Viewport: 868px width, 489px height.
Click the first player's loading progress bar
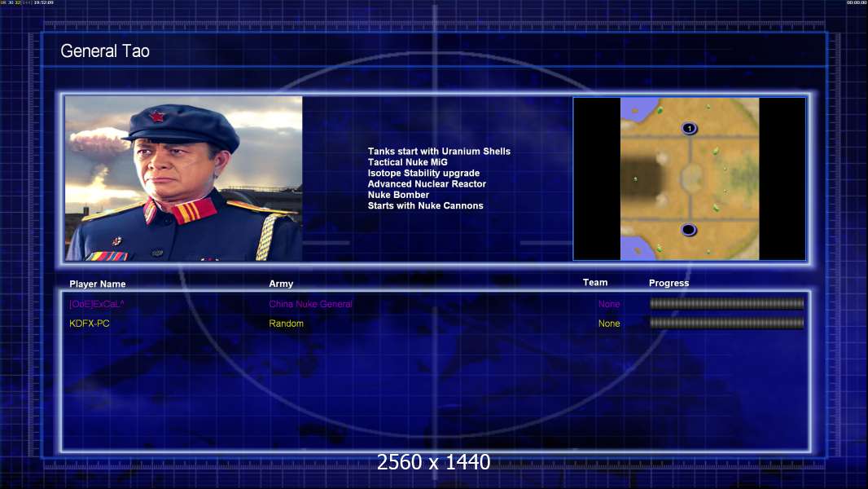pyautogui.click(x=727, y=303)
